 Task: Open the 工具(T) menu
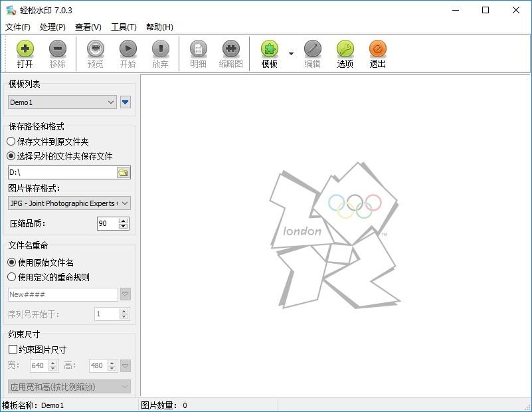coord(124,27)
